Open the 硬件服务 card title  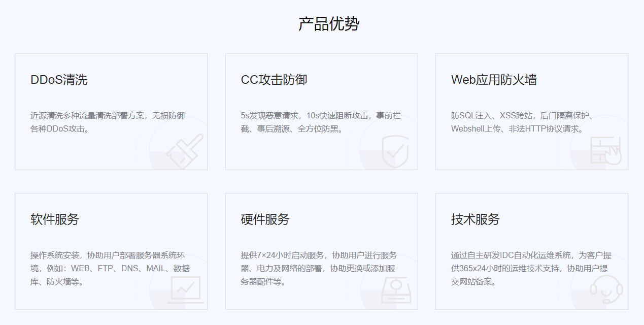pyautogui.click(x=265, y=219)
